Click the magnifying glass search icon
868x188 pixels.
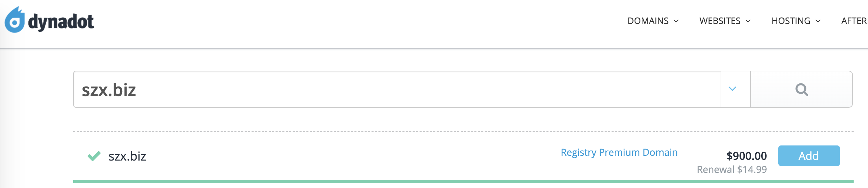(x=802, y=90)
